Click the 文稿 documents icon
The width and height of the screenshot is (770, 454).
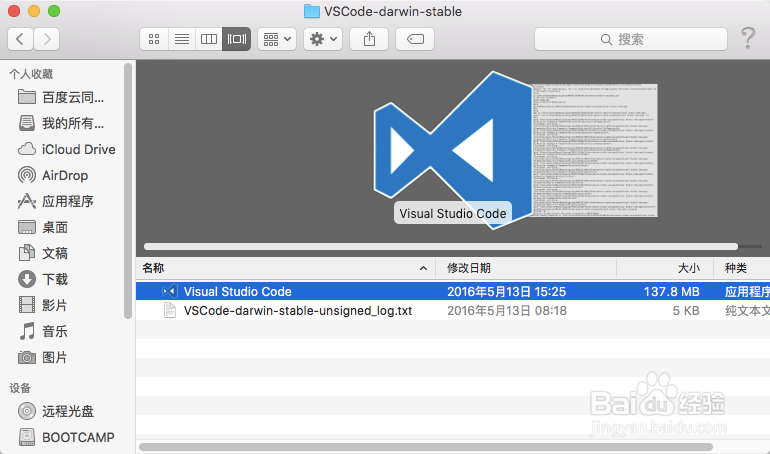click(27, 253)
